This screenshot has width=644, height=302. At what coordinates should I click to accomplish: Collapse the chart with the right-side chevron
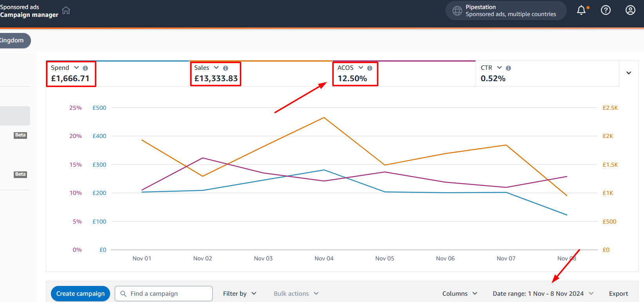(x=629, y=73)
